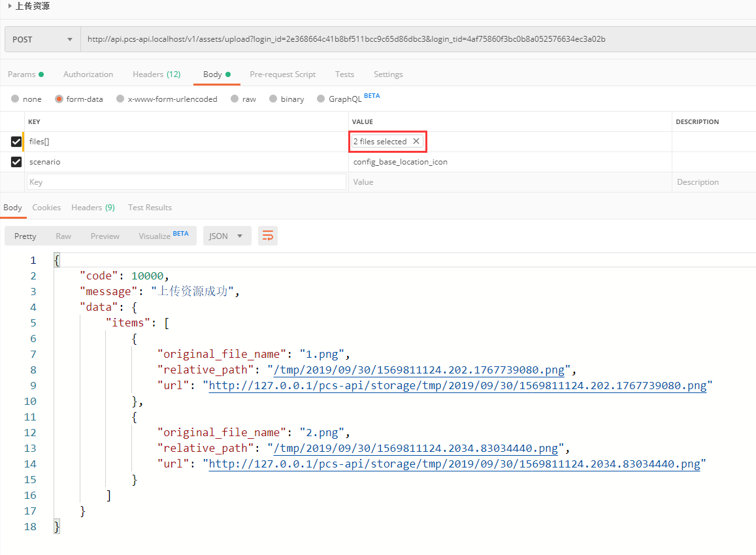Viewport: 756px width, 555px height.
Task: Open the JSON format dropdown
Action: pos(227,236)
